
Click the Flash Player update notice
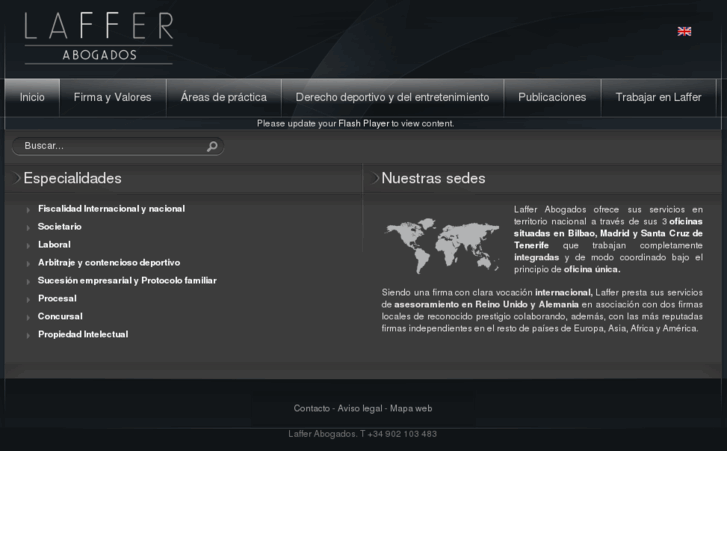tap(356, 124)
